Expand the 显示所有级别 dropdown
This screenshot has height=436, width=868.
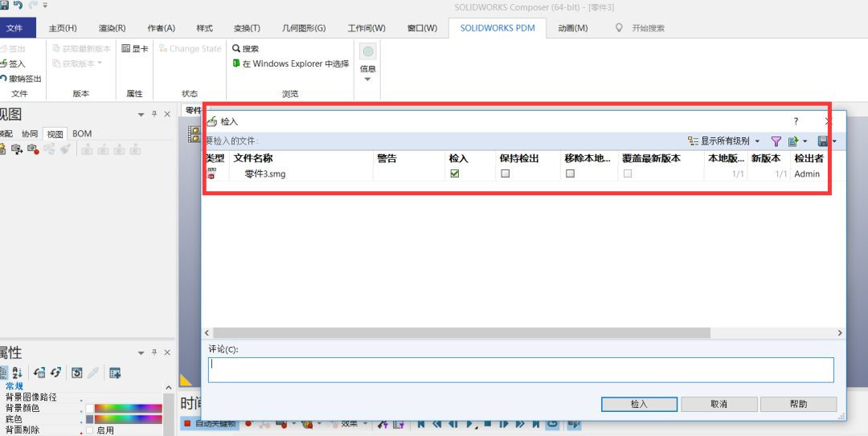pyautogui.click(x=757, y=141)
